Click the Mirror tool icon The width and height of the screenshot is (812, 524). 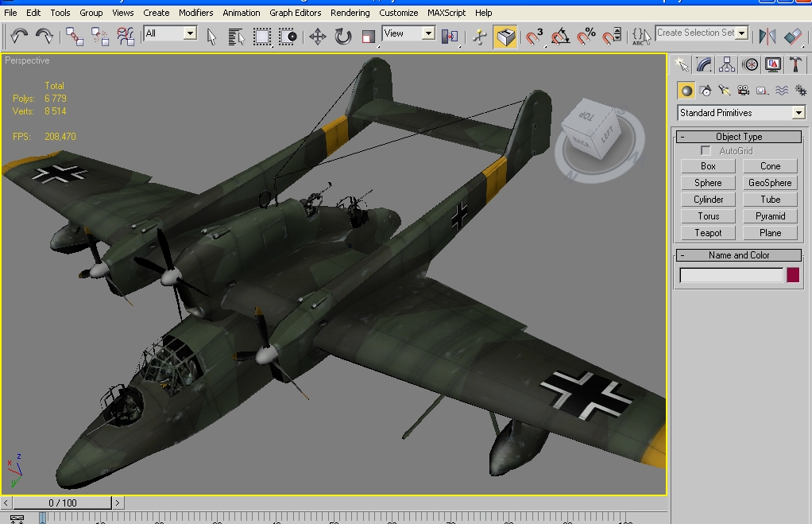[x=767, y=37]
